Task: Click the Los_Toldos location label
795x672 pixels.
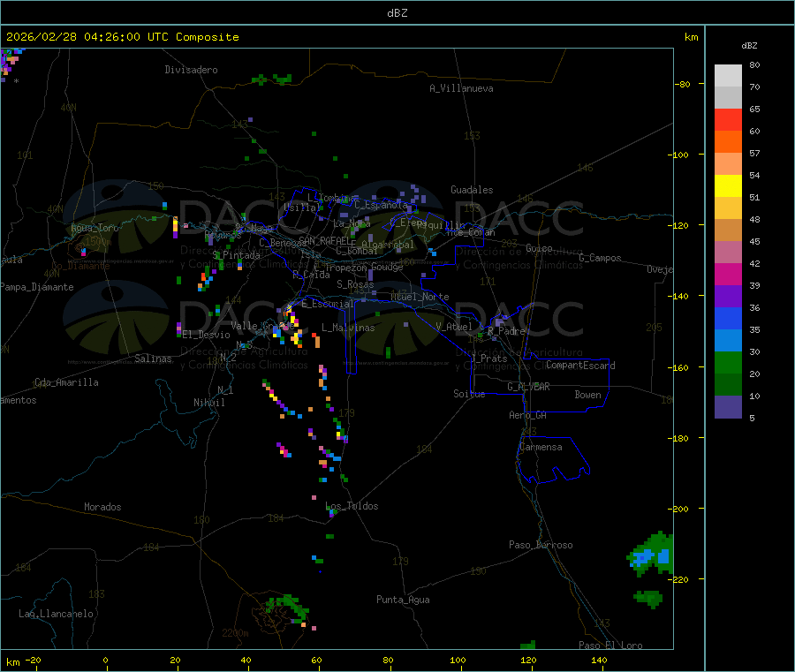Action: pyautogui.click(x=352, y=506)
